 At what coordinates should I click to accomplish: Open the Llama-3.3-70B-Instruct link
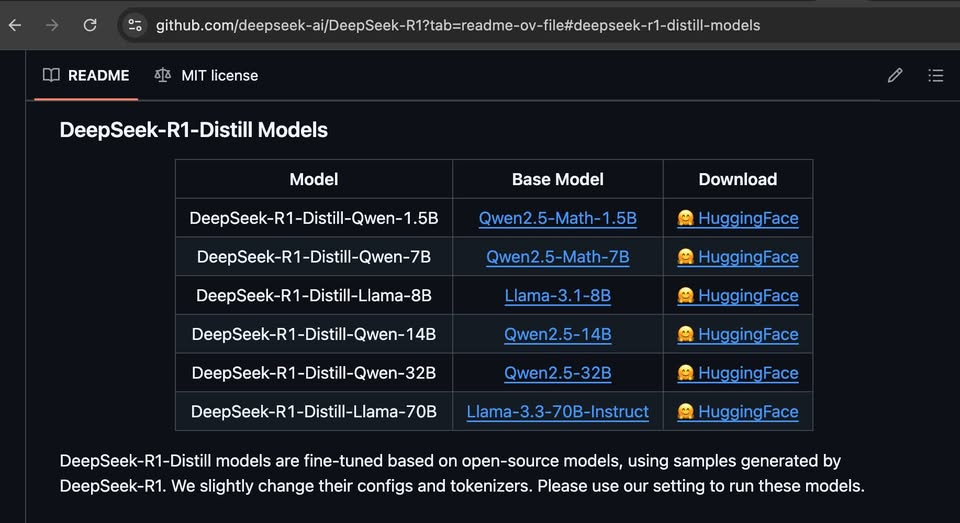click(x=557, y=412)
